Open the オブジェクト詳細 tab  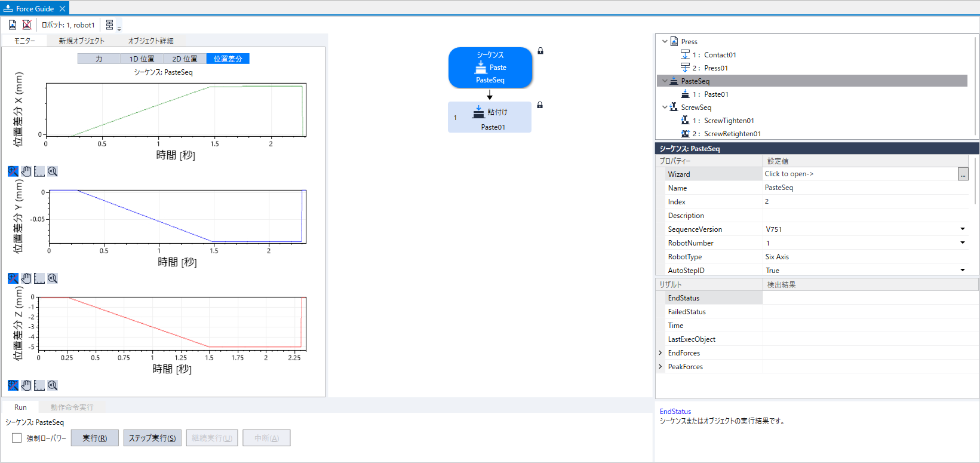tap(150, 41)
